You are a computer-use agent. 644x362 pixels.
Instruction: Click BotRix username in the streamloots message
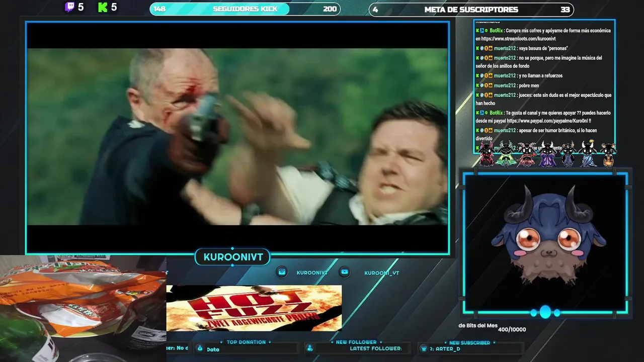(496, 31)
